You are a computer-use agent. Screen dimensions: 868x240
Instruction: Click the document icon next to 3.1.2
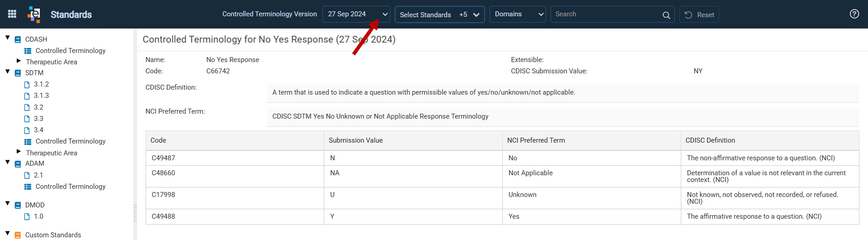click(27, 85)
